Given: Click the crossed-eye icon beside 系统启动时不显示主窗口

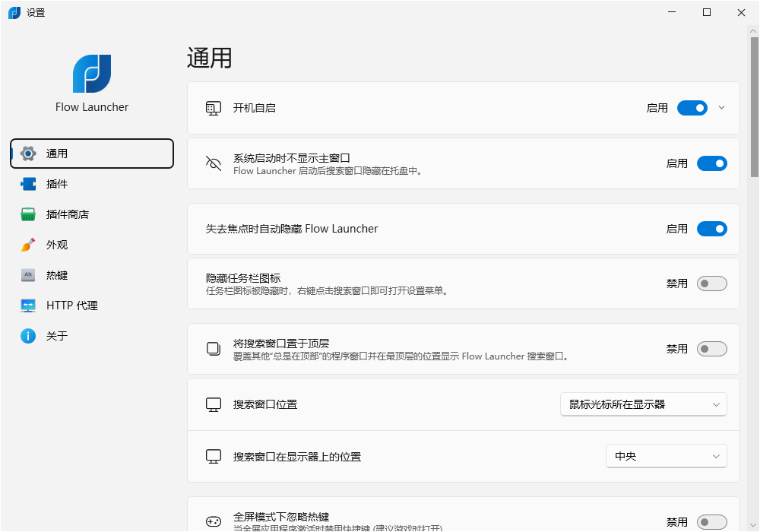Looking at the screenshot, I should (214, 163).
